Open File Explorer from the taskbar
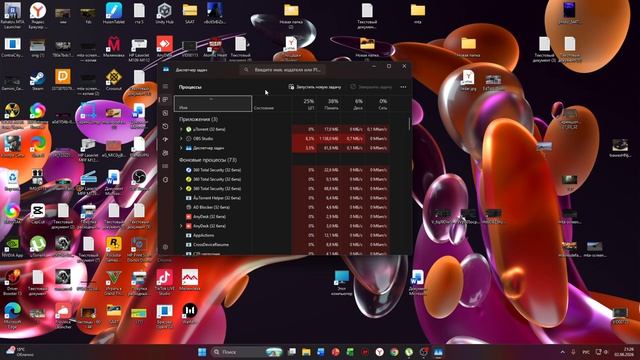Image resolution: width=640 pixels, height=360 pixels. click(x=306, y=352)
